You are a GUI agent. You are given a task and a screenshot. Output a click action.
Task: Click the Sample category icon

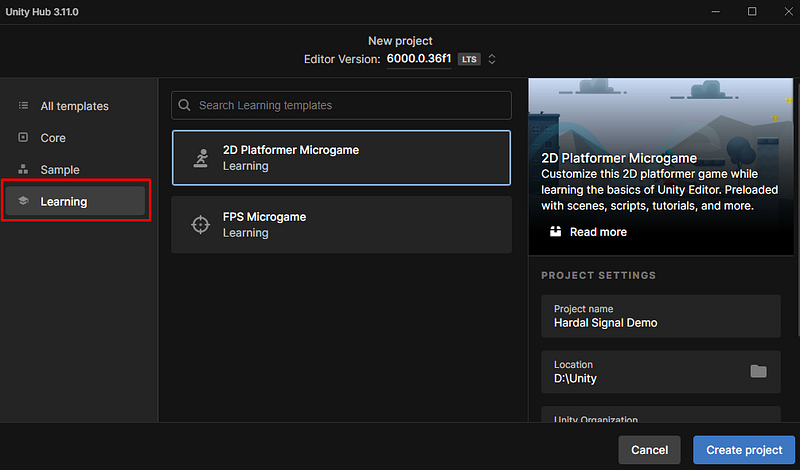tap(23, 169)
